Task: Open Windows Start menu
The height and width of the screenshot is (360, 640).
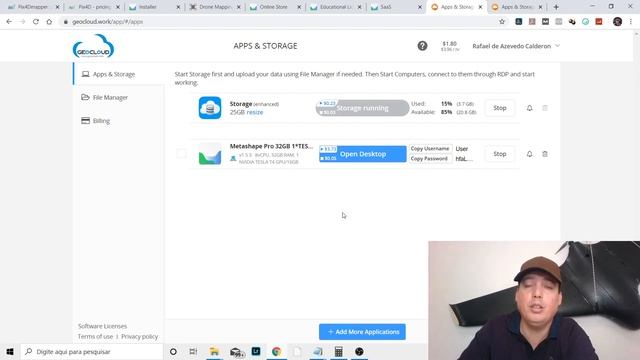Action: tap(10, 351)
